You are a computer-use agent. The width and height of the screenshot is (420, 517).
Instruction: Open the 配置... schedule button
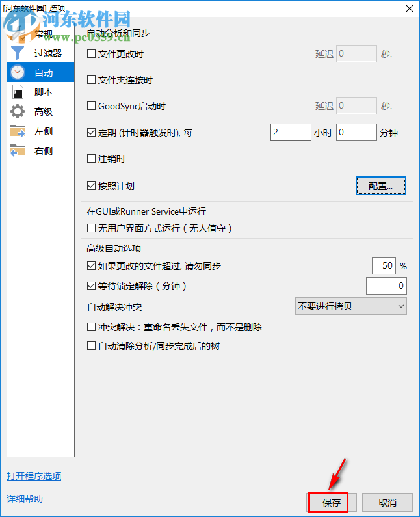pos(381,186)
